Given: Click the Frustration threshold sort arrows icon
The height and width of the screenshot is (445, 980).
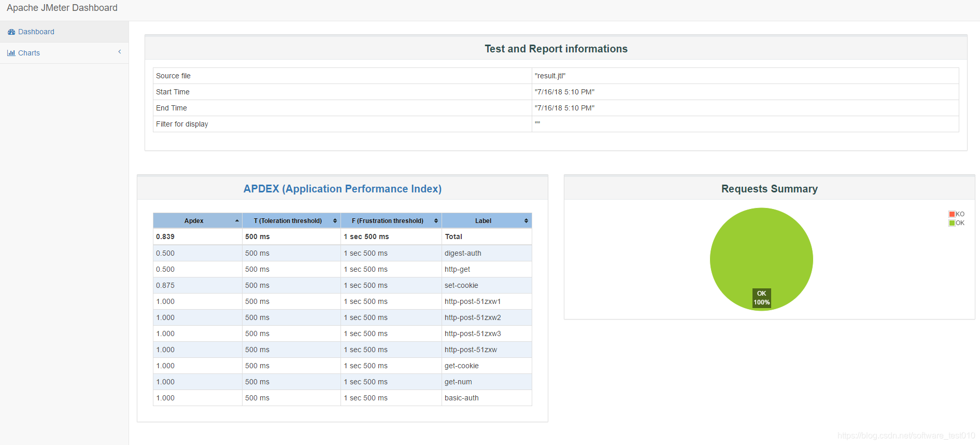Looking at the screenshot, I should point(436,221).
